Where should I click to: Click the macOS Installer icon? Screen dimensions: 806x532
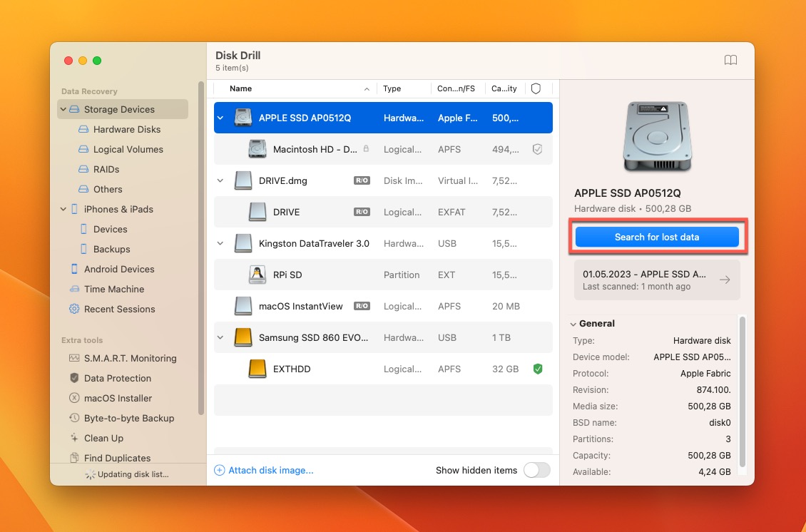point(74,398)
